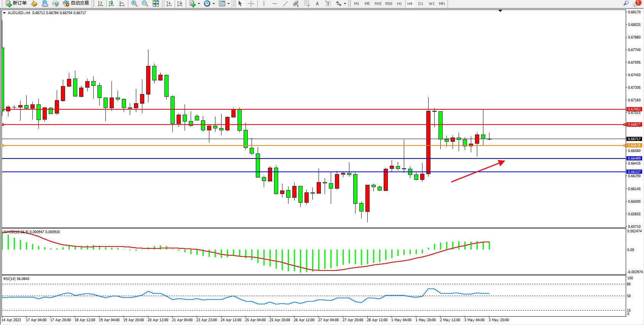Switch to the M15 timeframe
The image size is (644, 325).
(x=378, y=3)
